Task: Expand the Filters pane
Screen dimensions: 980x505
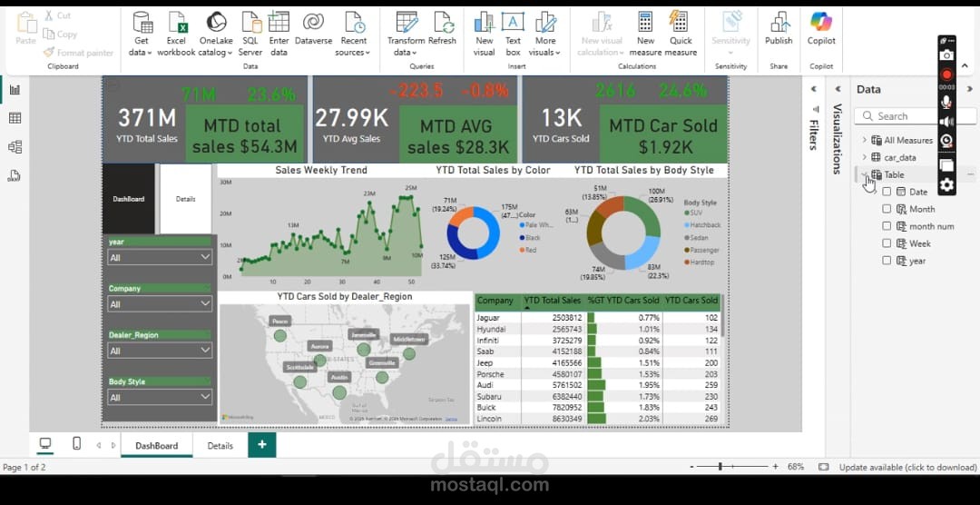Action: click(x=814, y=89)
